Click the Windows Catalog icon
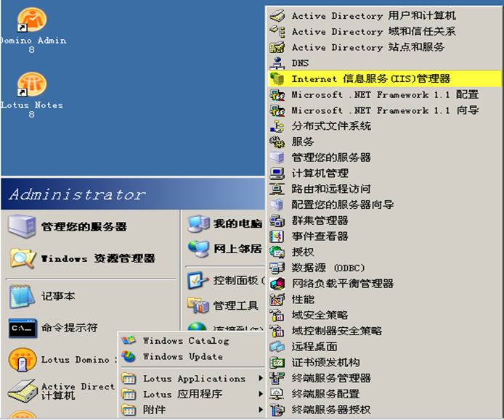Viewport: 504px width, 420px height. [x=129, y=340]
